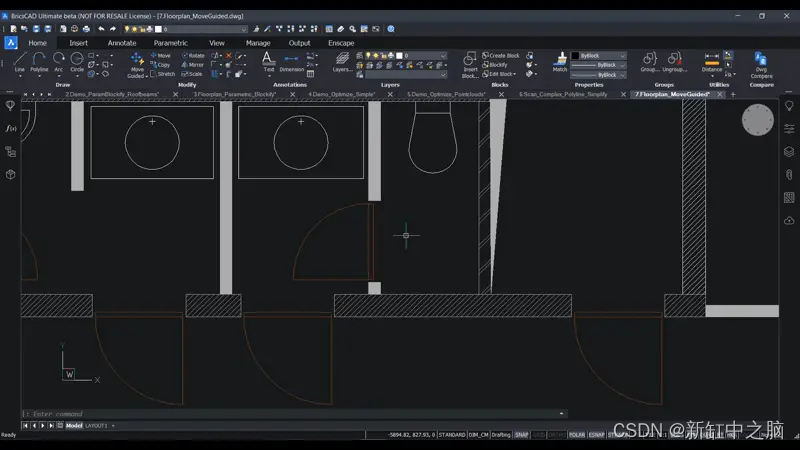Add a new document tab with plus
Image resolution: width=800 pixels, height=450 pixels.
(x=733, y=94)
